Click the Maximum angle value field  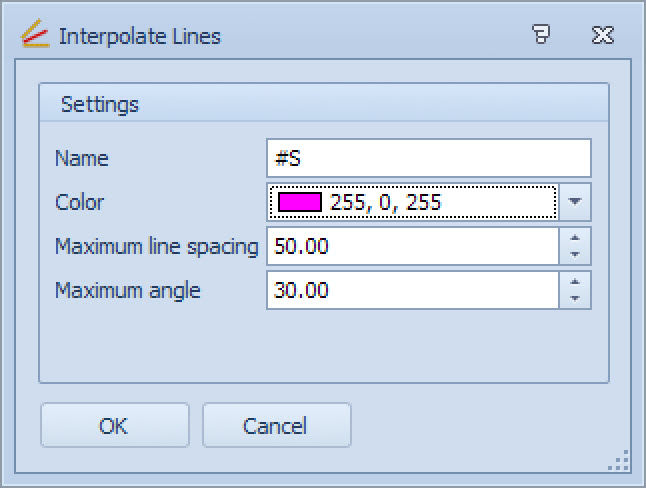(x=412, y=290)
